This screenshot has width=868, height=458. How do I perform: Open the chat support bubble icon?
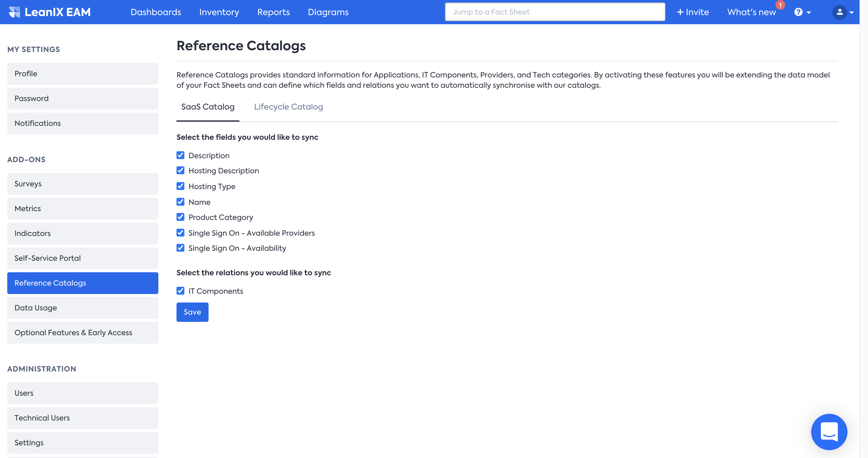point(829,431)
